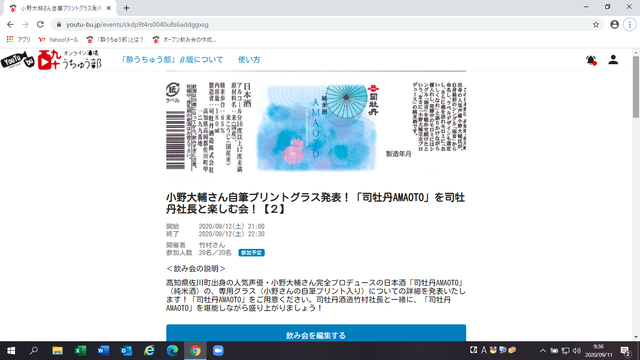The width and height of the screenshot is (640, 360).
Task: Reload the page
Action: click(x=40, y=24)
